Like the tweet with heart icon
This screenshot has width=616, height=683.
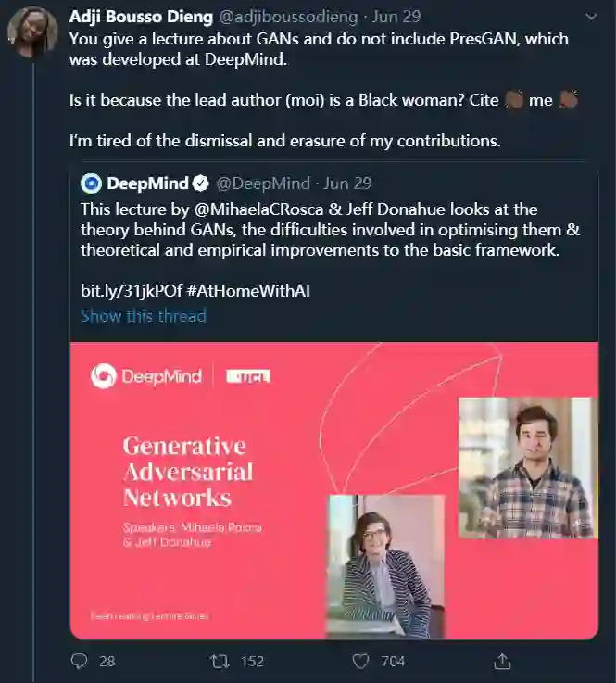[361, 661]
